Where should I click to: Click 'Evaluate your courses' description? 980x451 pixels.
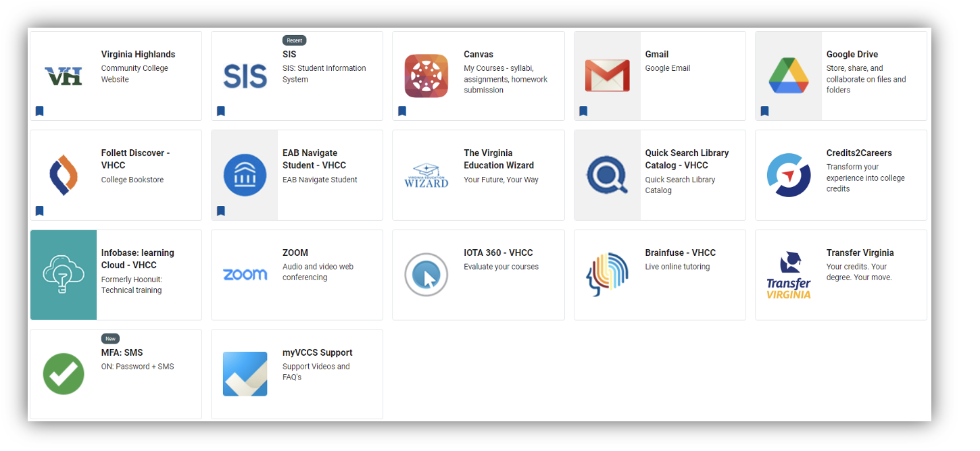pos(501,267)
